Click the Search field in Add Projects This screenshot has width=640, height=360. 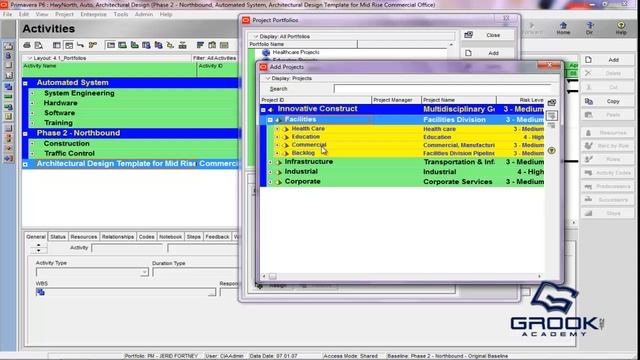[x=442, y=89]
